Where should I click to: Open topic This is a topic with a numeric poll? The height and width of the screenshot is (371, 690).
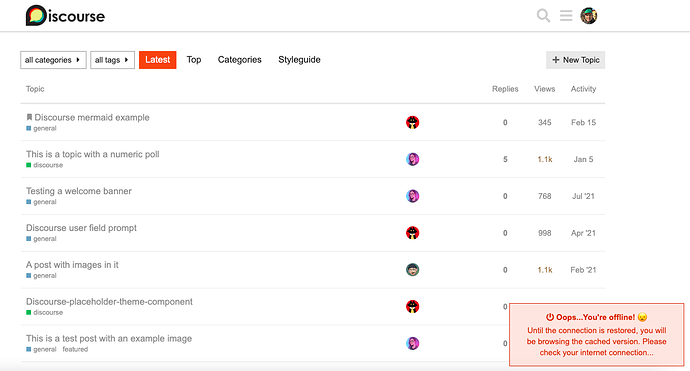tap(92, 154)
